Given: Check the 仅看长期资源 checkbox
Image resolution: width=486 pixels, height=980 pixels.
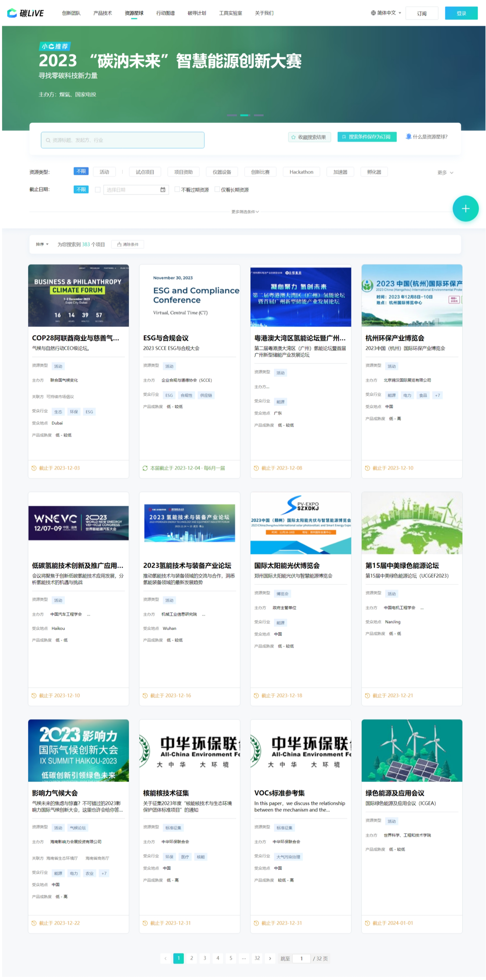Looking at the screenshot, I should coord(217,189).
